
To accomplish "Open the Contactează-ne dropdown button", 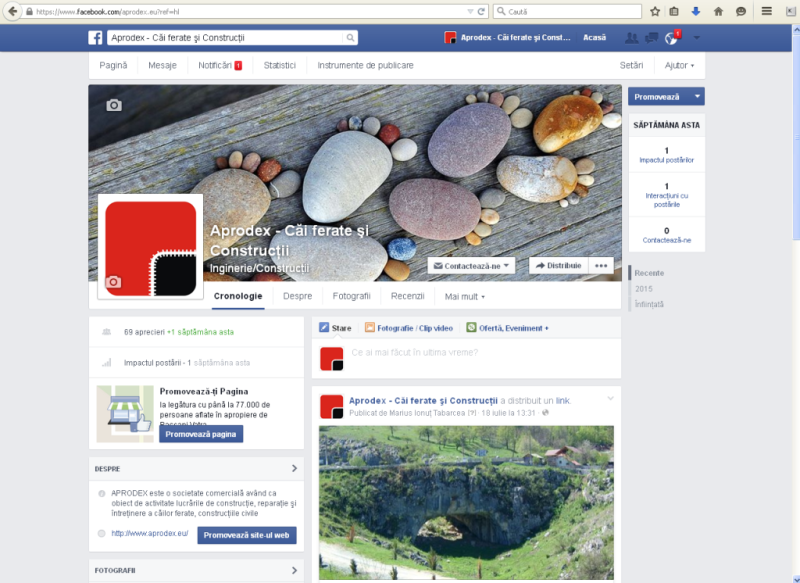I will tap(472, 266).
